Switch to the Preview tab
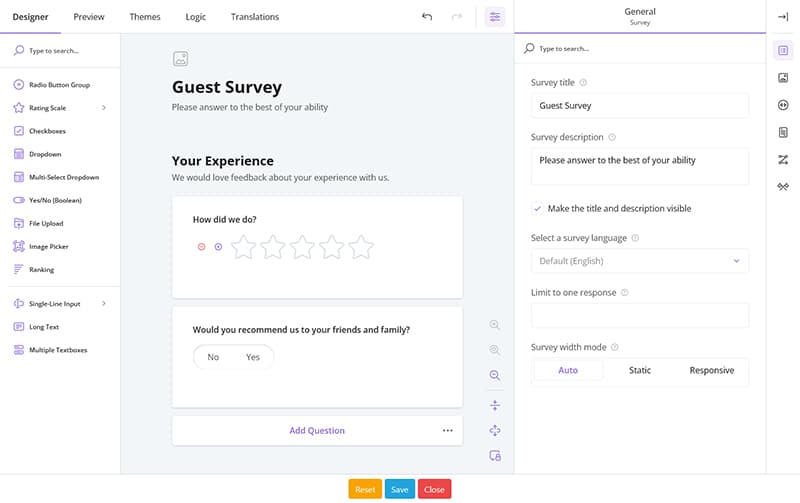Viewport: 800px width, 503px height. [x=89, y=17]
